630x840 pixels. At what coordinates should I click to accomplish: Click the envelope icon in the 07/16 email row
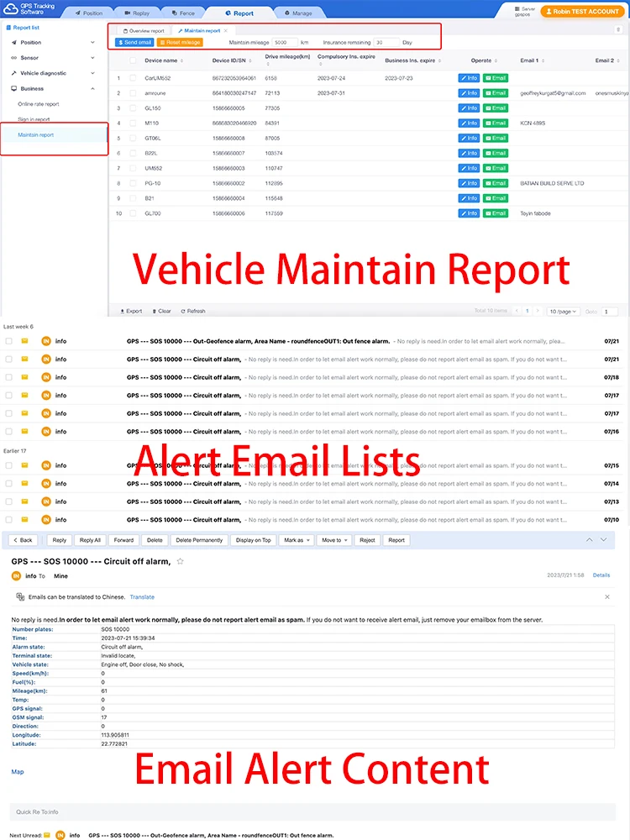pyautogui.click(x=24, y=431)
